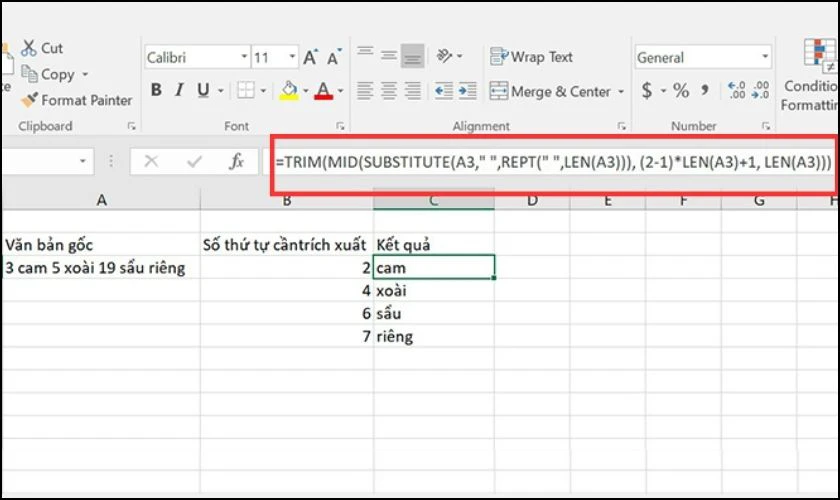
Task: Open the font size 11 dropdown
Action: (x=292, y=57)
